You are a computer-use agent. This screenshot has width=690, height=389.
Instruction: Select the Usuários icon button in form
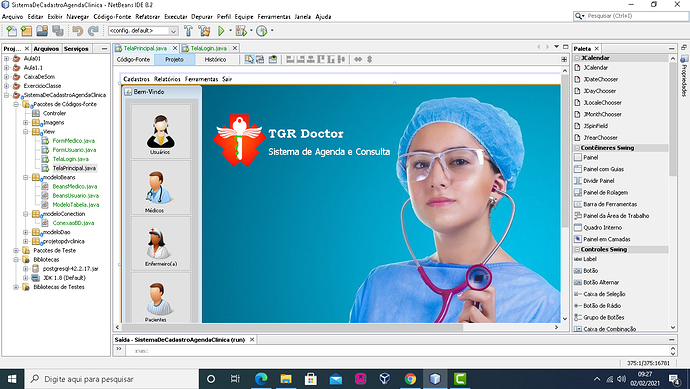[x=161, y=132]
